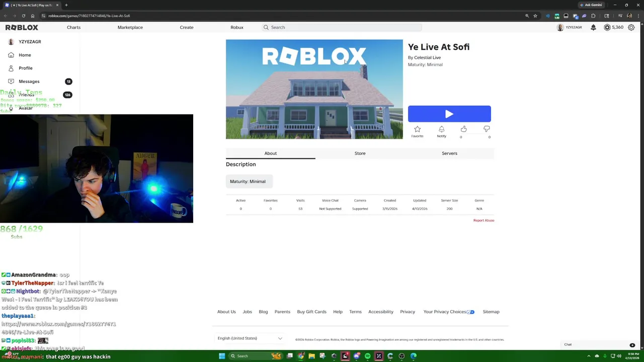Open Spotify from the taskbar

(x=368, y=356)
